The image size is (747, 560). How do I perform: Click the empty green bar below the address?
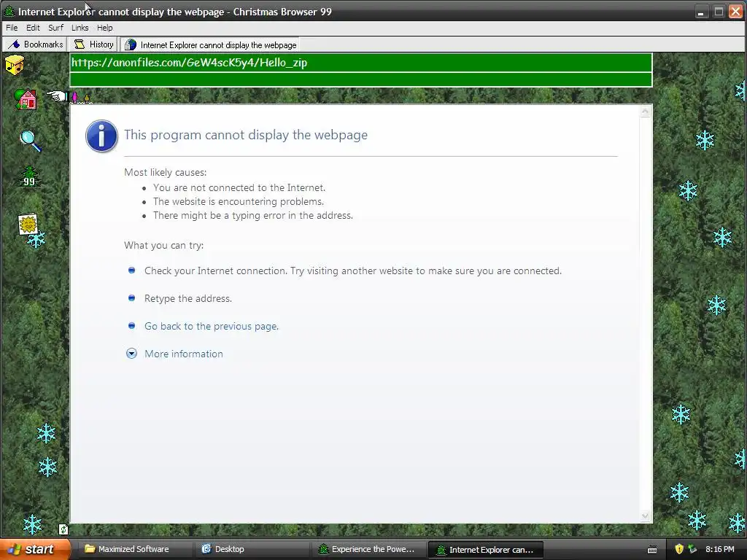point(360,79)
